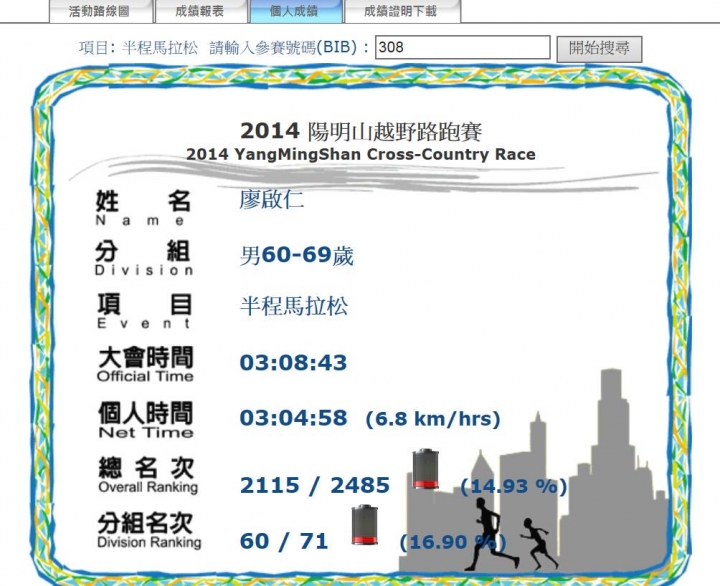Click the 2014 陽明山越野路跑賽 heading

tap(361, 131)
